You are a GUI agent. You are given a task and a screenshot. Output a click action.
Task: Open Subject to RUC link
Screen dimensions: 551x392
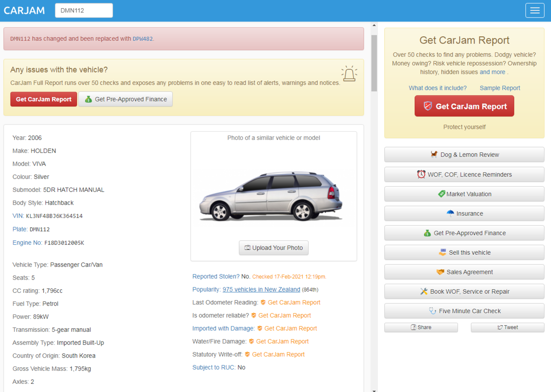(214, 367)
